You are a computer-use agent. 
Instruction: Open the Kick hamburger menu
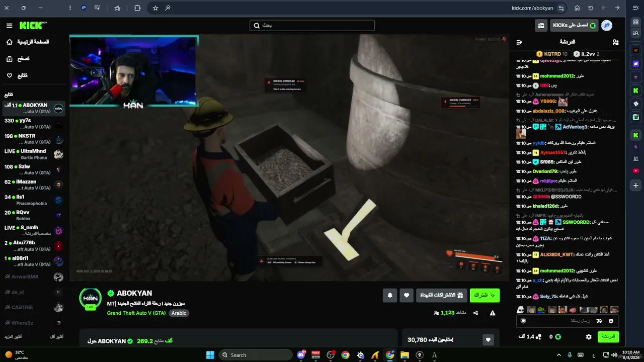pyautogui.click(x=9, y=26)
